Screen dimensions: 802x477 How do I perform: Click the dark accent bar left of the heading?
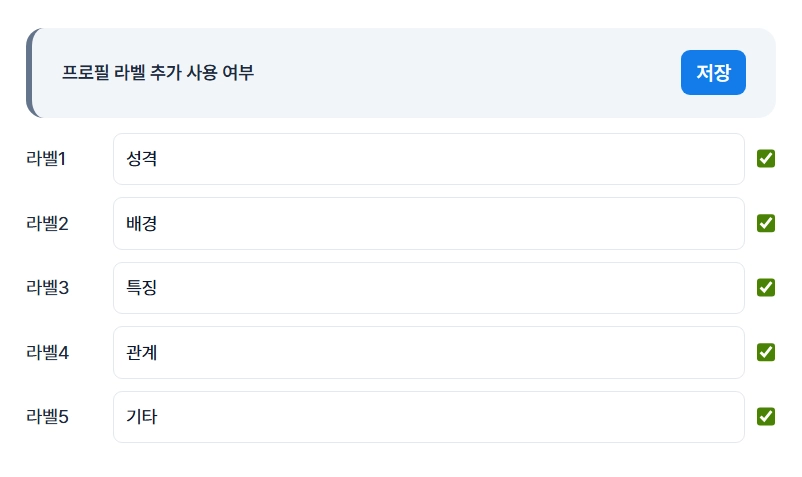[x=29, y=73]
